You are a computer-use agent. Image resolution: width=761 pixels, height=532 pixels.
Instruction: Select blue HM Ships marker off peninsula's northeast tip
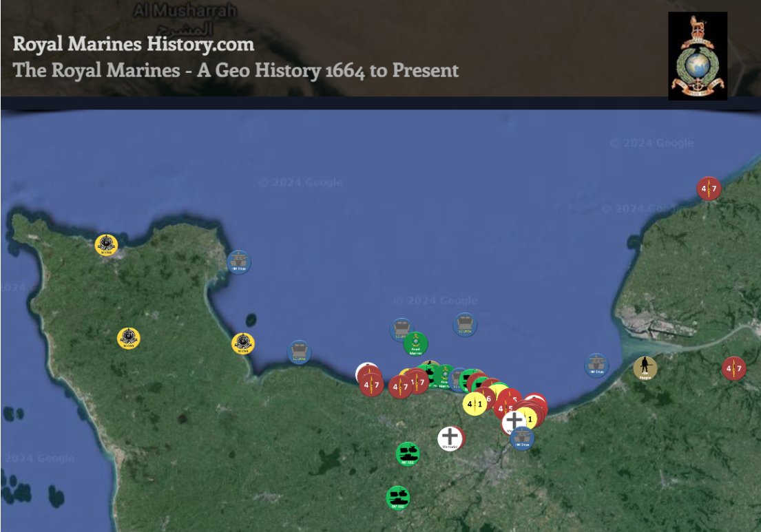point(239,262)
